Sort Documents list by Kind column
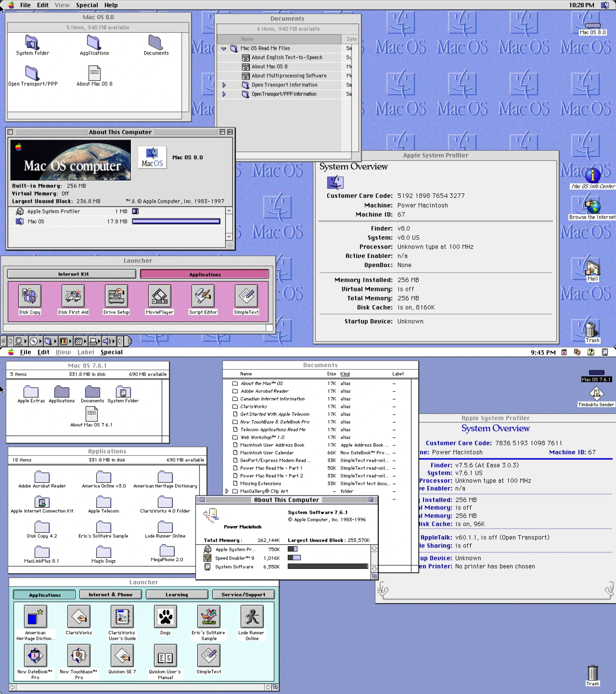Screen dimensions: 616x694 (x=345, y=374)
